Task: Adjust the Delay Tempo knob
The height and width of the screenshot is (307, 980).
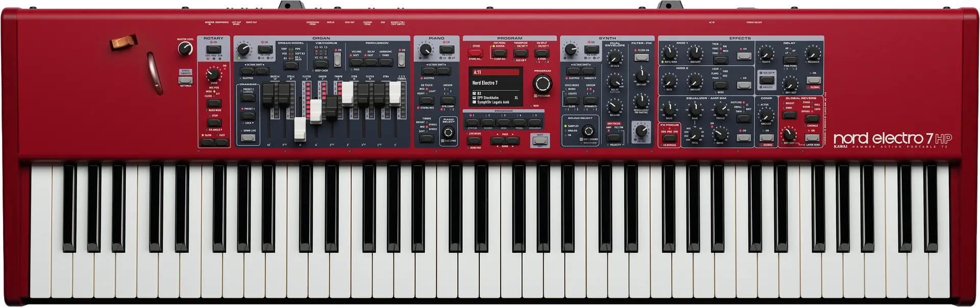Action: pyautogui.click(x=766, y=53)
